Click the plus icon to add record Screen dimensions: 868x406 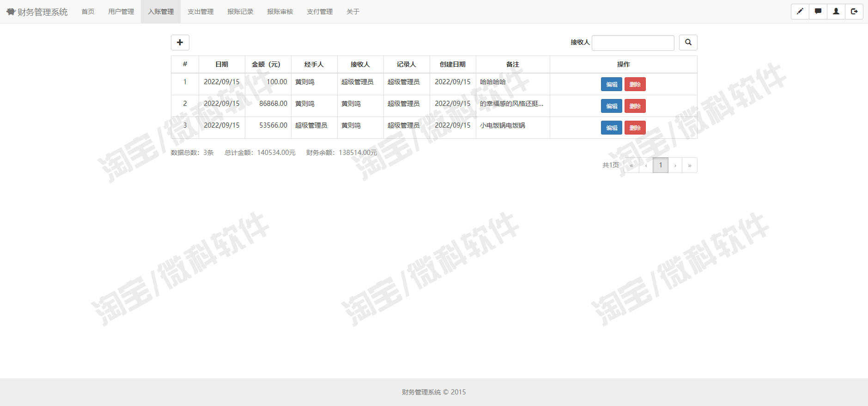tap(180, 43)
